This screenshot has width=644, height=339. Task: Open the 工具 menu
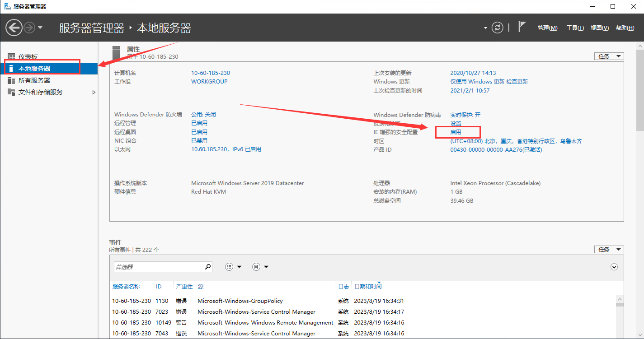tap(574, 28)
